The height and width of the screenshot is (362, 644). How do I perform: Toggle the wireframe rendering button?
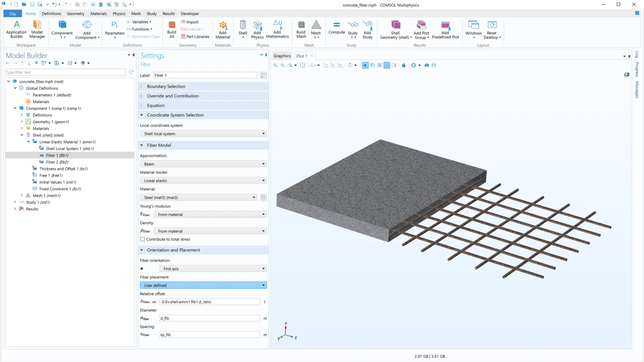tap(372, 65)
